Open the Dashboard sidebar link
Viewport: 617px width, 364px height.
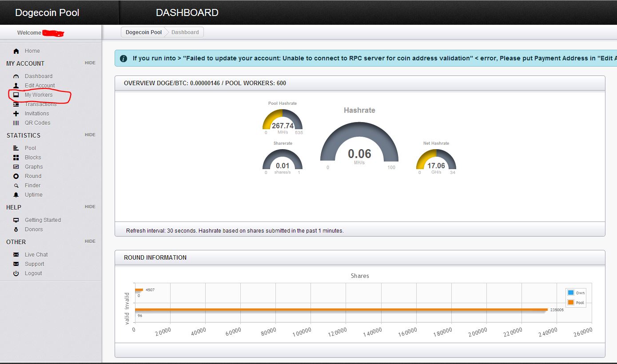pos(39,76)
